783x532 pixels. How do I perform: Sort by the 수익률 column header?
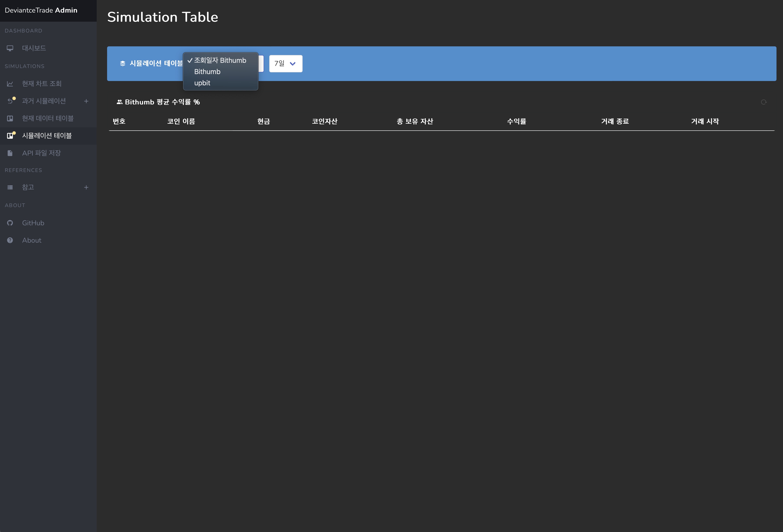point(516,121)
